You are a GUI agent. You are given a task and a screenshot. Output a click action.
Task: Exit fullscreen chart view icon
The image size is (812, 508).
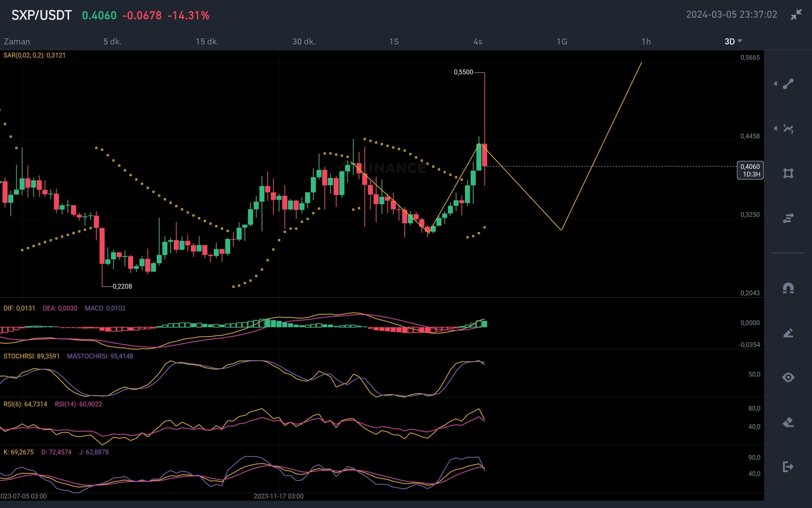[x=796, y=15]
